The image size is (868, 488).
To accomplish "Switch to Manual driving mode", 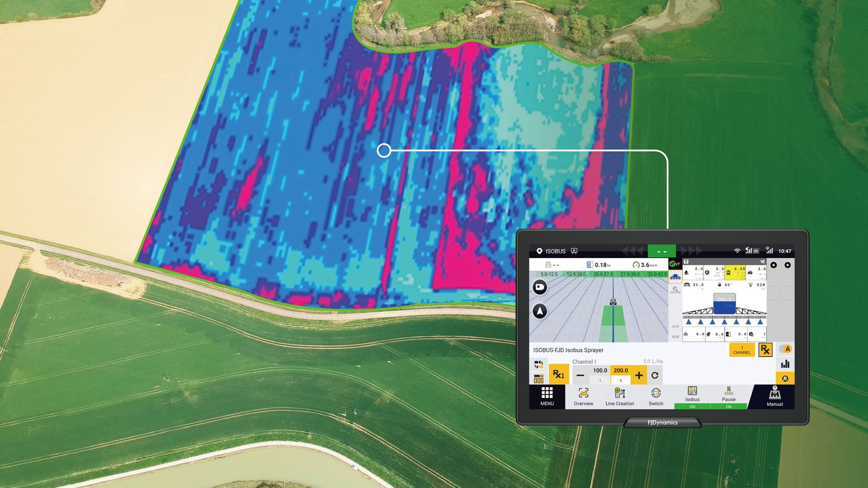I will pos(774,396).
